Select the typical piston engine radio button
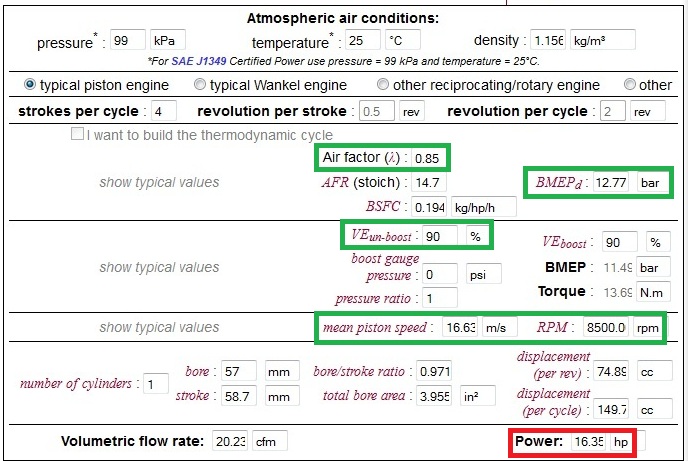 [x=30, y=85]
